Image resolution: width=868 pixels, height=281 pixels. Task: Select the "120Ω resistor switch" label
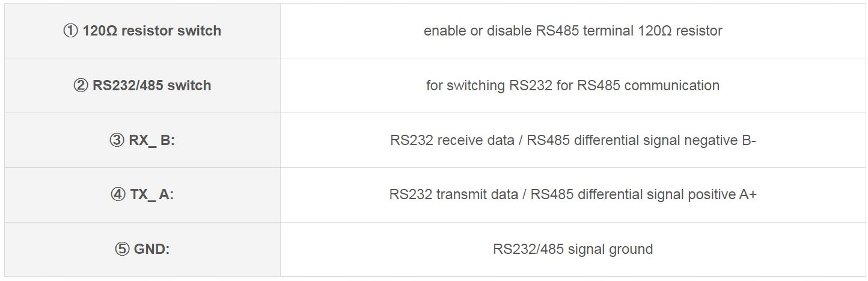tap(151, 31)
